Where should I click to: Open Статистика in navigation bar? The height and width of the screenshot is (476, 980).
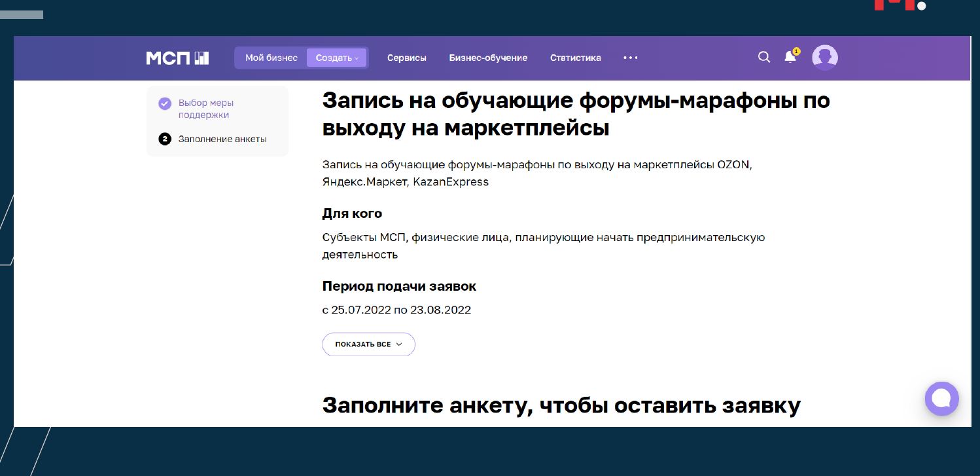[575, 58]
